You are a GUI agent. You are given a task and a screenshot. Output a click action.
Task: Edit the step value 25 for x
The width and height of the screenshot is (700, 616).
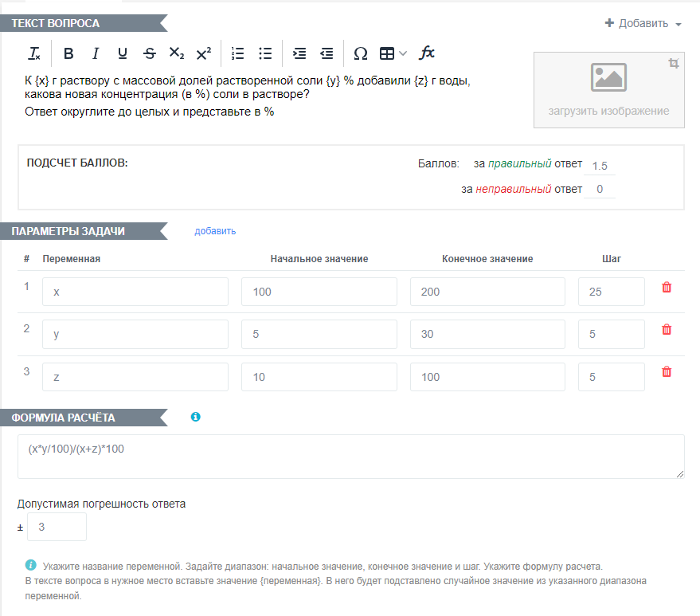[x=611, y=292]
